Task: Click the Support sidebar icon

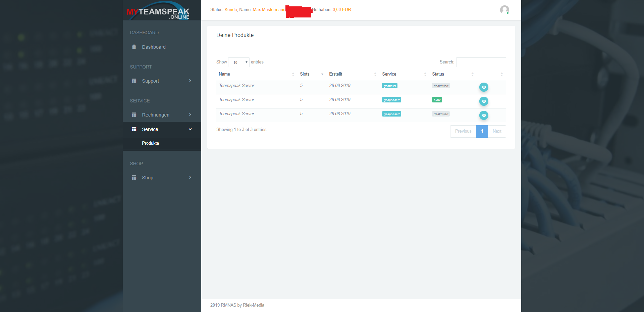Action: (x=134, y=81)
